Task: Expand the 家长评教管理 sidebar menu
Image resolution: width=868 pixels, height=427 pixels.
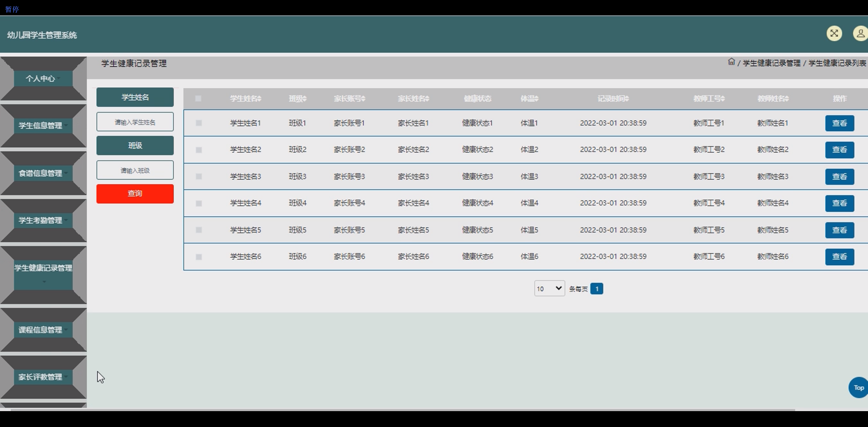Action: click(x=43, y=377)
